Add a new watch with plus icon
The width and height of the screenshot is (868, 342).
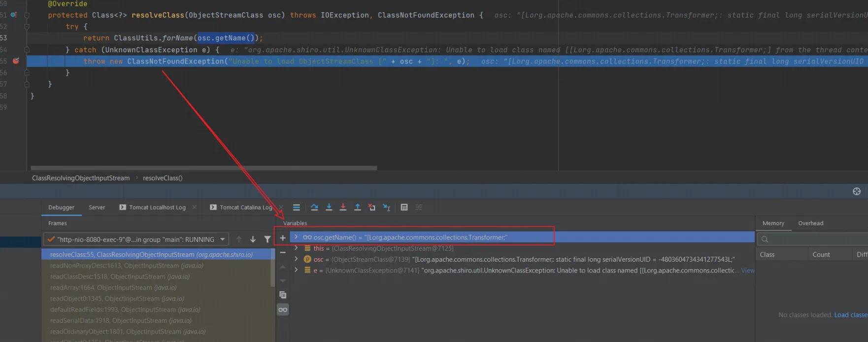pos(283,238)
